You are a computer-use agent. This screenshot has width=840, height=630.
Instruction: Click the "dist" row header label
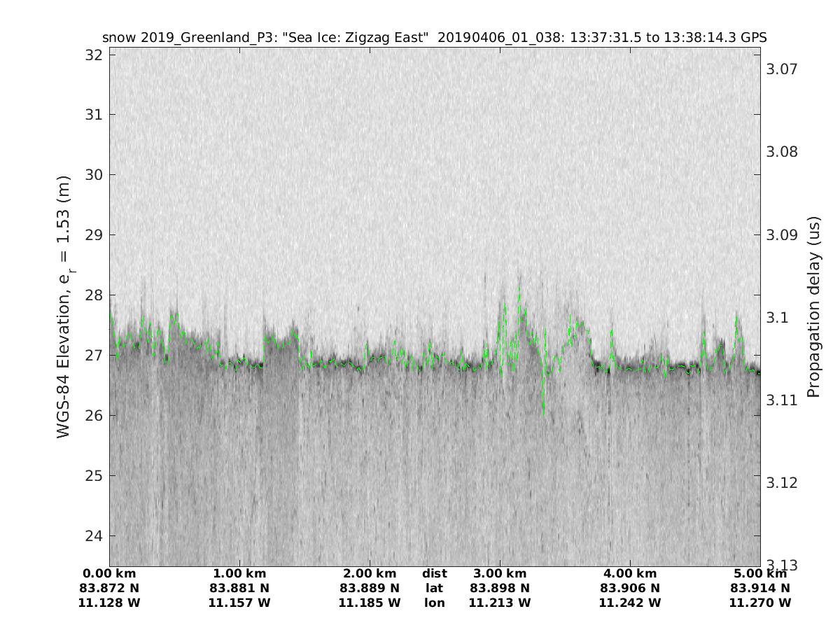pyautogui.click(x=434, y=573)
